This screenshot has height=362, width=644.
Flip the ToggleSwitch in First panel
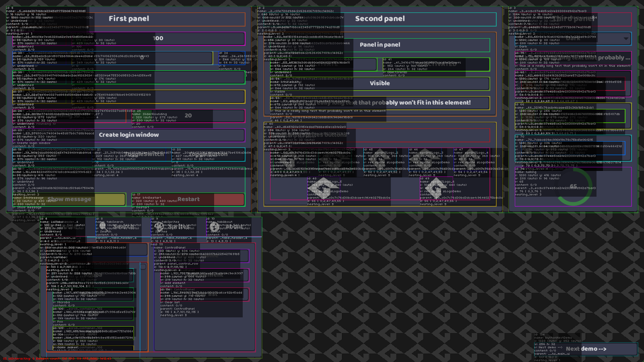coord(129,154)
